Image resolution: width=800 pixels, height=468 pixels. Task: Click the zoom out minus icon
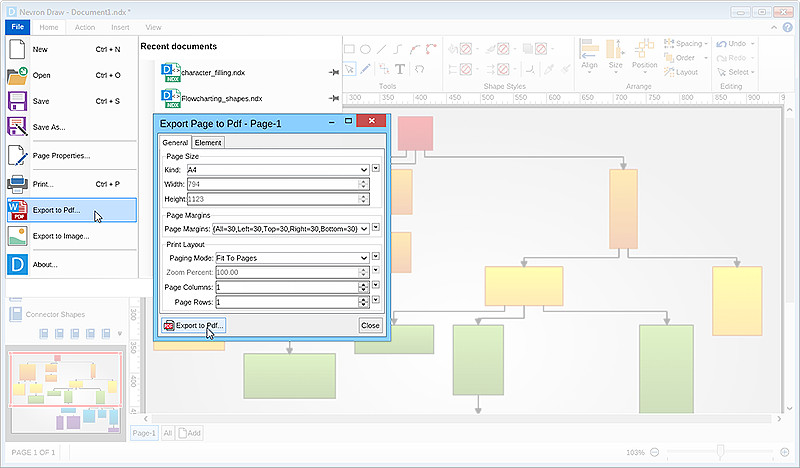point(655,452)
